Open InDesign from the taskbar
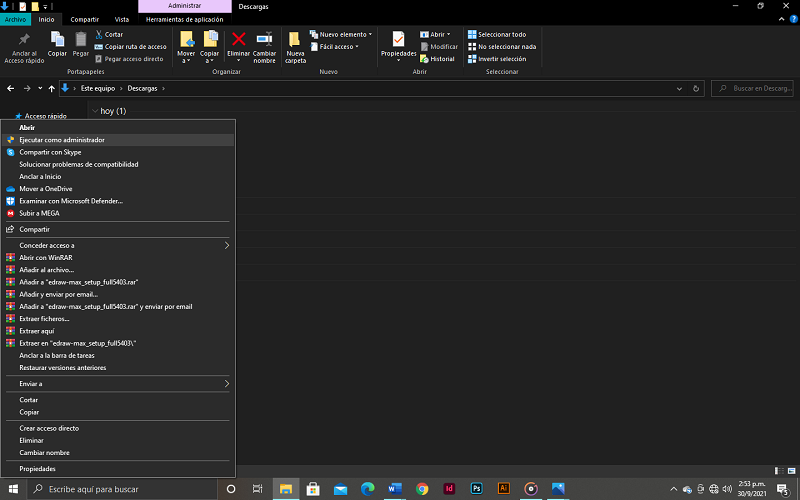The image size is (800, 500). point(449,489)
